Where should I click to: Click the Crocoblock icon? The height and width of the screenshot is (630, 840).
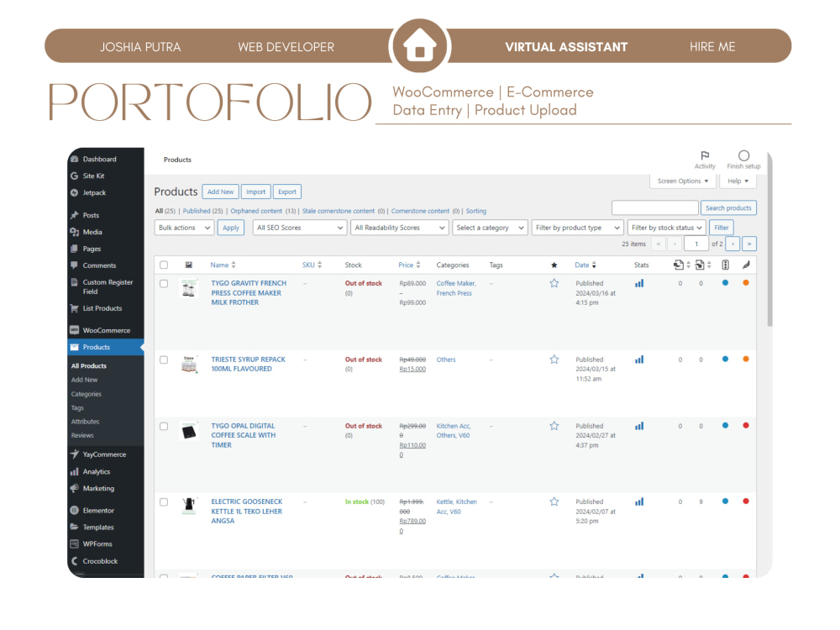tap(75, 561)
